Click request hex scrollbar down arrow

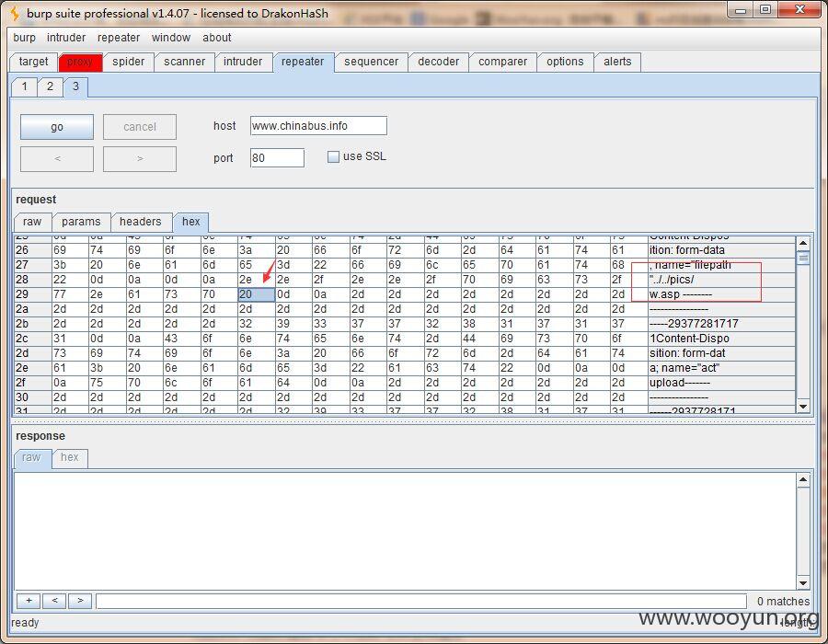pos(803,407)
